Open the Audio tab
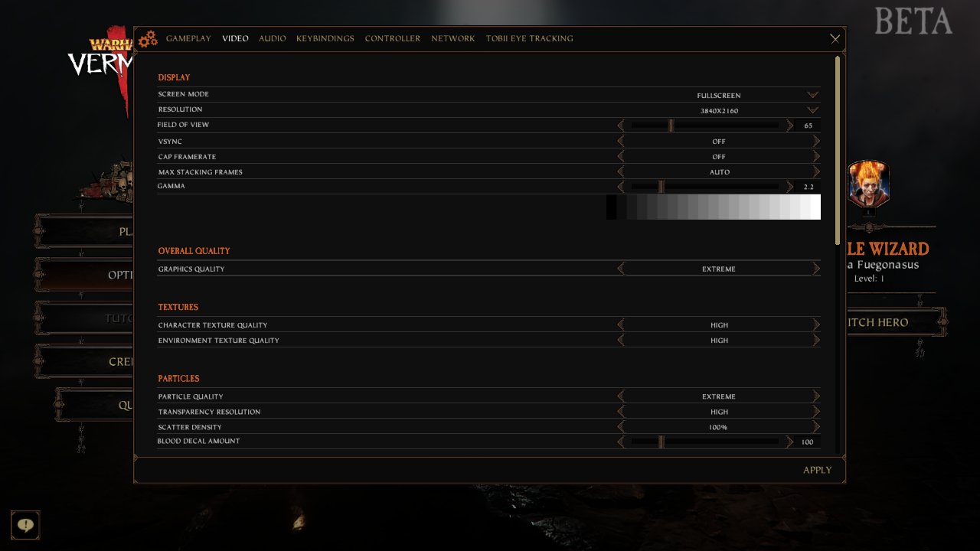This screenshot has height=551, width=980. pos(272,38)
